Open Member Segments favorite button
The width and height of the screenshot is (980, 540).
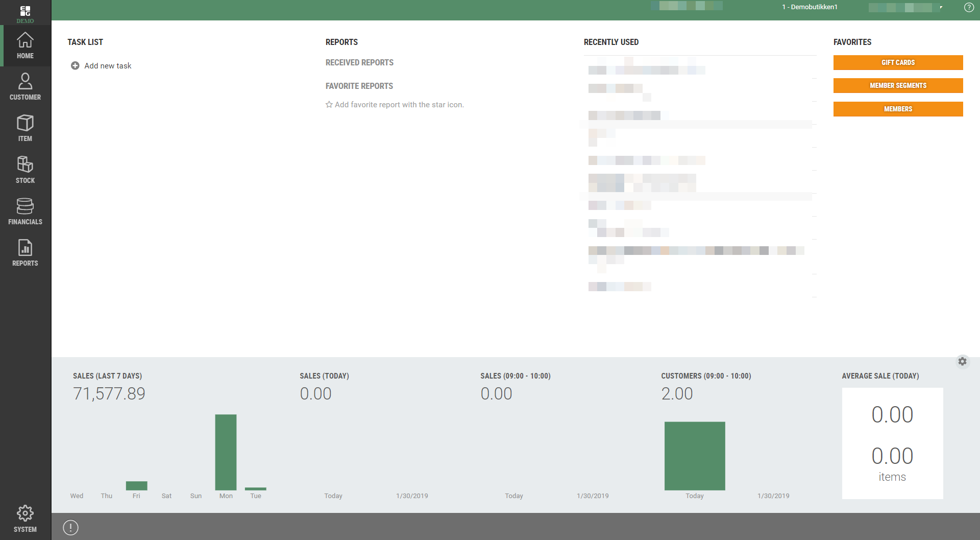click(x=898, y=86)
